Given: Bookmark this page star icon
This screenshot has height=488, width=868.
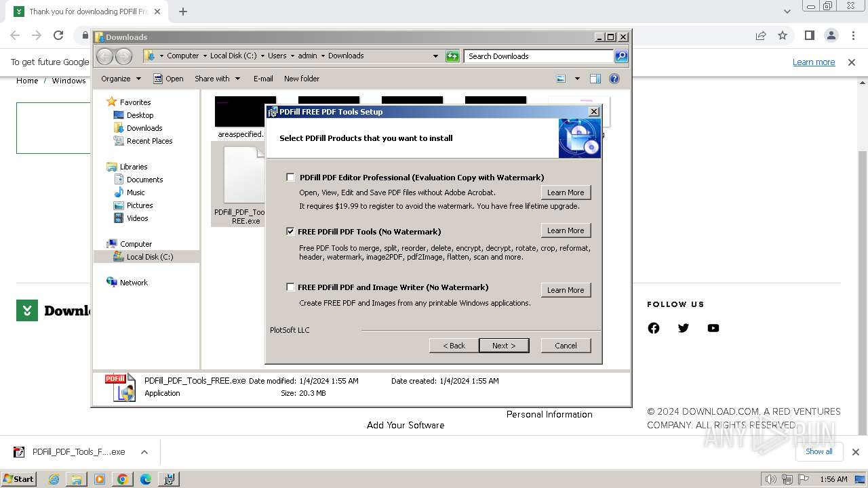Looking at the screenshot, I should coord(783,35).
